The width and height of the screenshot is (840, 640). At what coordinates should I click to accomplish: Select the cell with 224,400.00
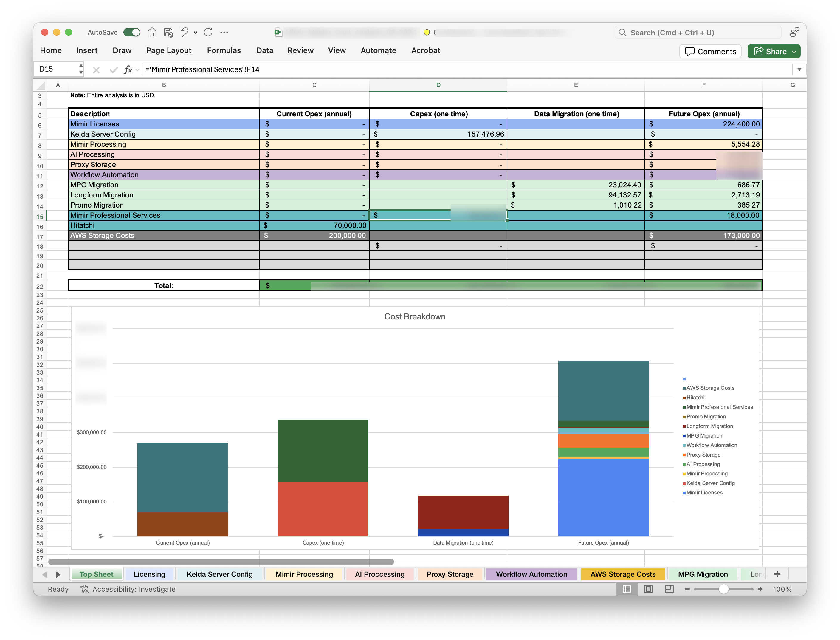click(703, 124)
